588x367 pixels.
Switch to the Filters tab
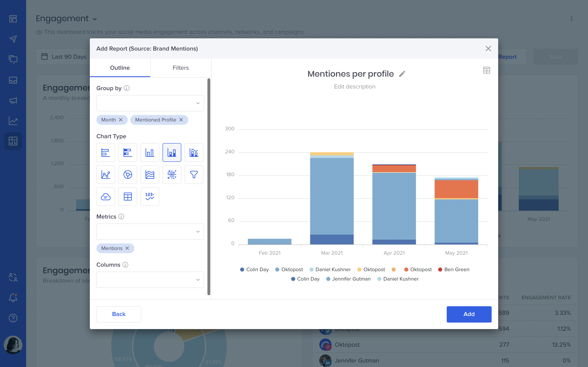(x=180, y=68)
